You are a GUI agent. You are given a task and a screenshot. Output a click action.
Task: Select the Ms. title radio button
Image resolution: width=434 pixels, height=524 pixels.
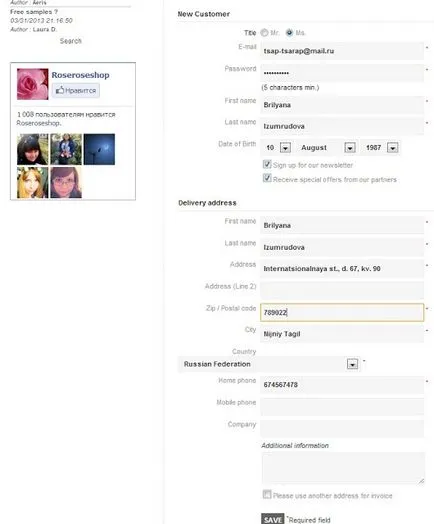click(x=289, y=33)
